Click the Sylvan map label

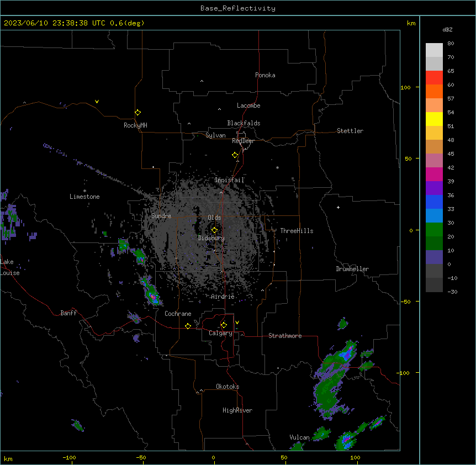click(215, 135)
